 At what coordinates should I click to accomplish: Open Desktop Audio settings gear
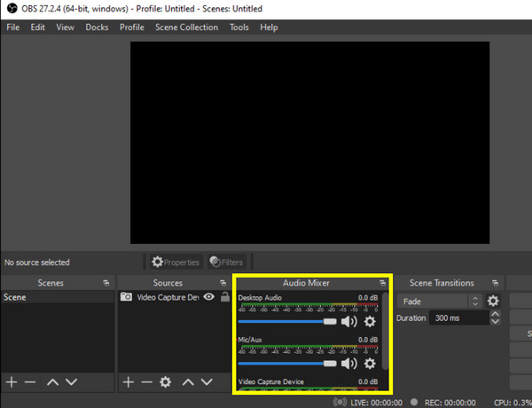pos(370,321)
